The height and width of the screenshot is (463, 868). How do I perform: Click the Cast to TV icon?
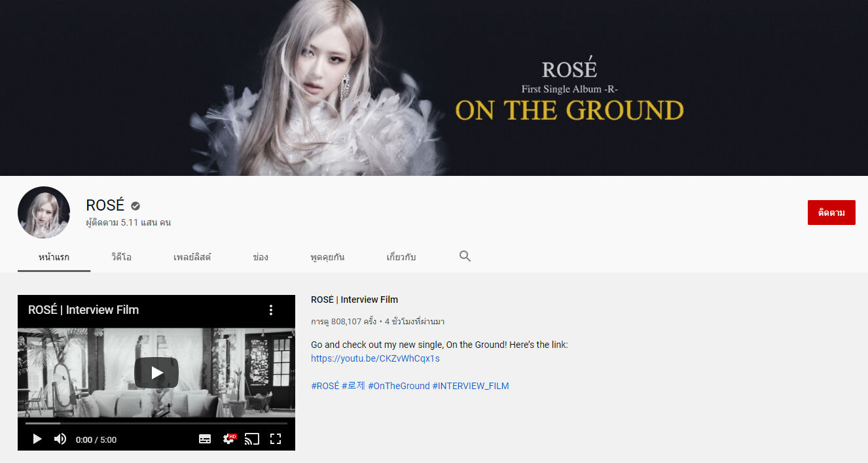click(252, 439)
